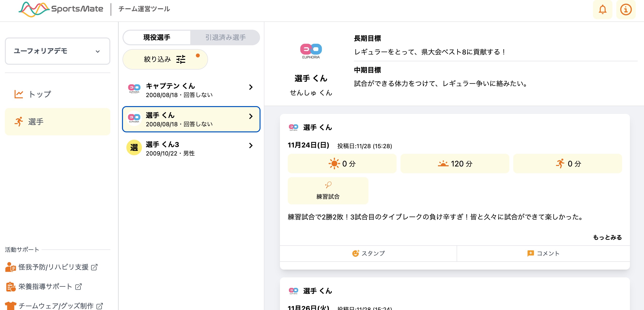The height and width of the screenshot is (310, 644).
Task: Click the SportsMate logo
Action: tap(61, 9)
